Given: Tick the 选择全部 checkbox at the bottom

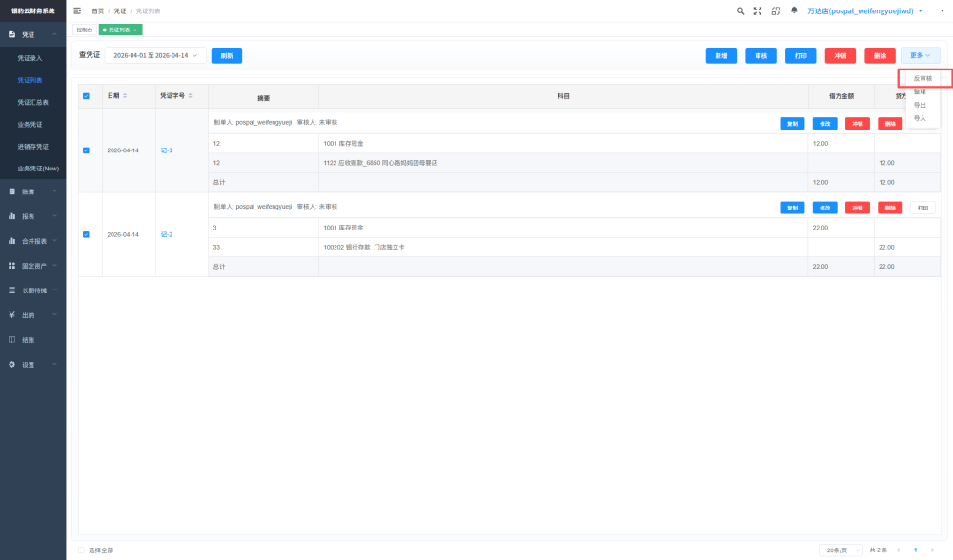Looking at the screenshot, I should coord(81,550).
